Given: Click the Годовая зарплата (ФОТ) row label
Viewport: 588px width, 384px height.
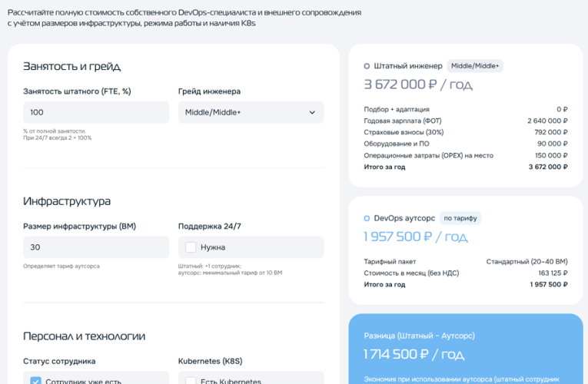Looking at the screenshot, I should tap(402, 121).
